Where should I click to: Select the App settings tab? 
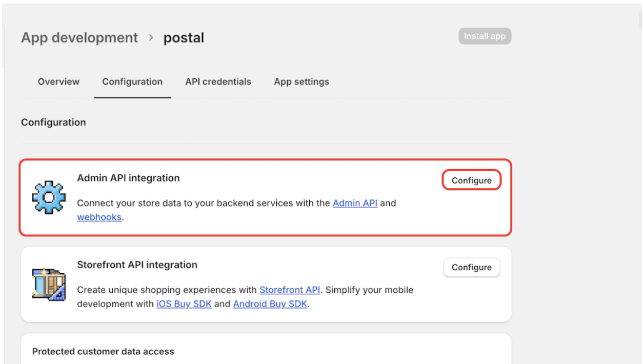coord(301,82)
